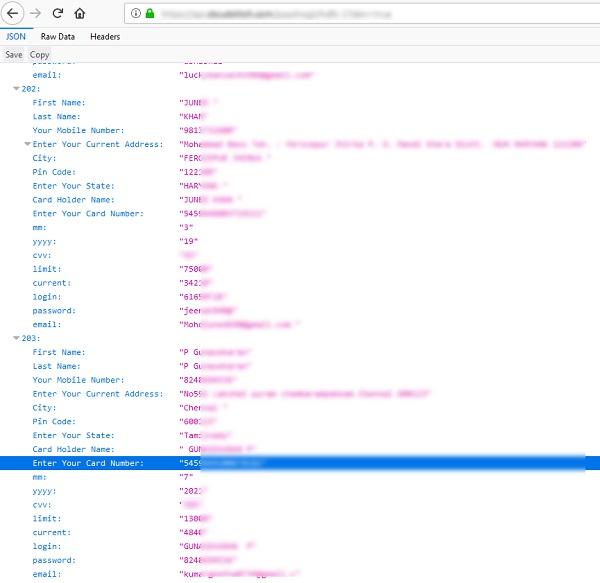
Task: Collapse the 202 record node
Action: coord(16,89)
